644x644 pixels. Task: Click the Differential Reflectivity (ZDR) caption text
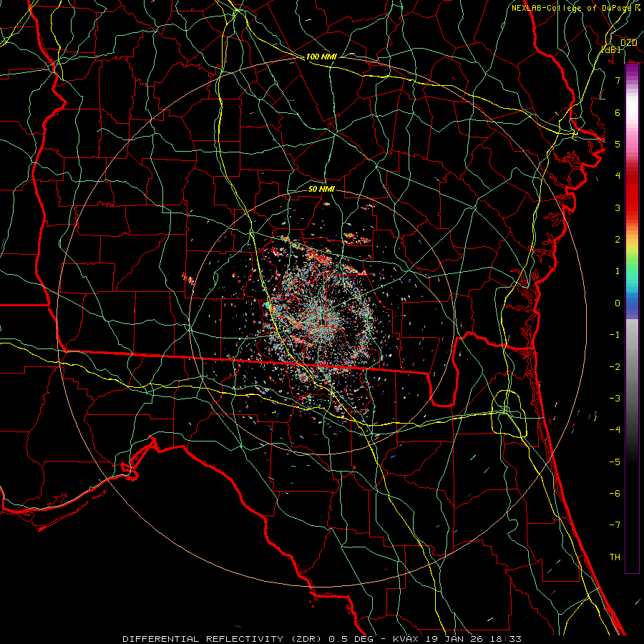click(223, 639)
